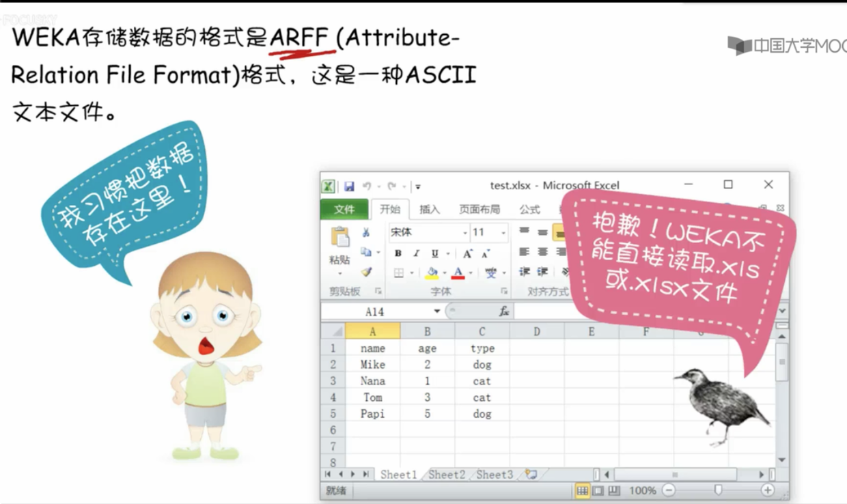847x504 pixels.
Task: Open the Copy dropdown arrow
Action: 378,253
